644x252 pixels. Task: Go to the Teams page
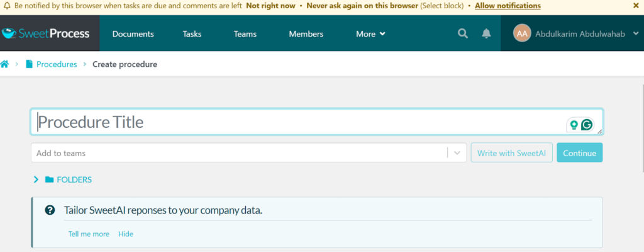[245, 34]
